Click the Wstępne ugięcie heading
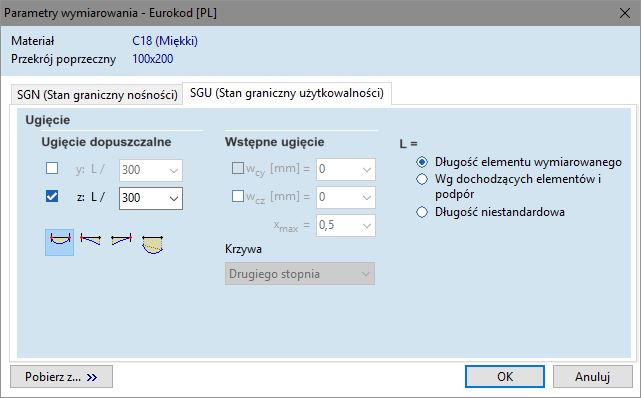Image resolution: width=641 pixels, height=398 pixels. [275, 142]
